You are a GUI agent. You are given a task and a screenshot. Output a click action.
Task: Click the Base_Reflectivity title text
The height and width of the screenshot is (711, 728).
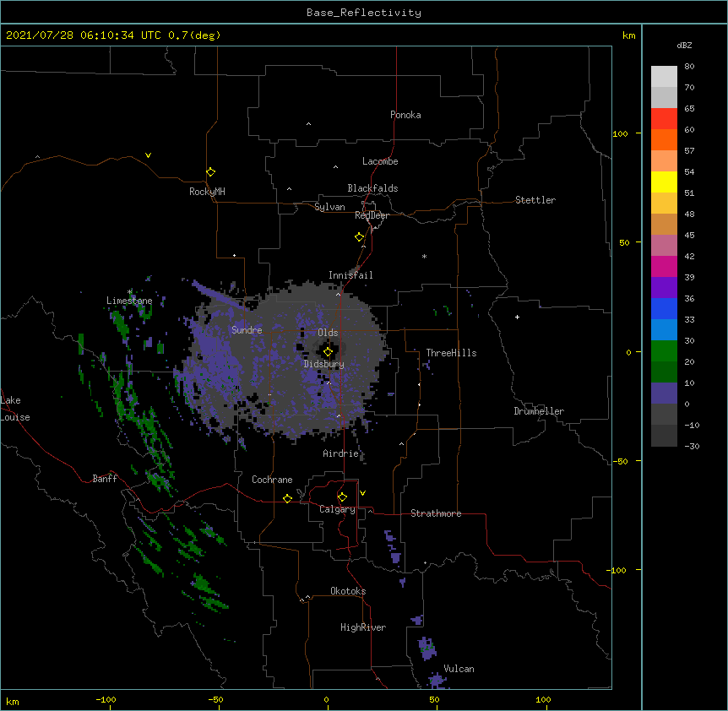[x=364, y=13]
